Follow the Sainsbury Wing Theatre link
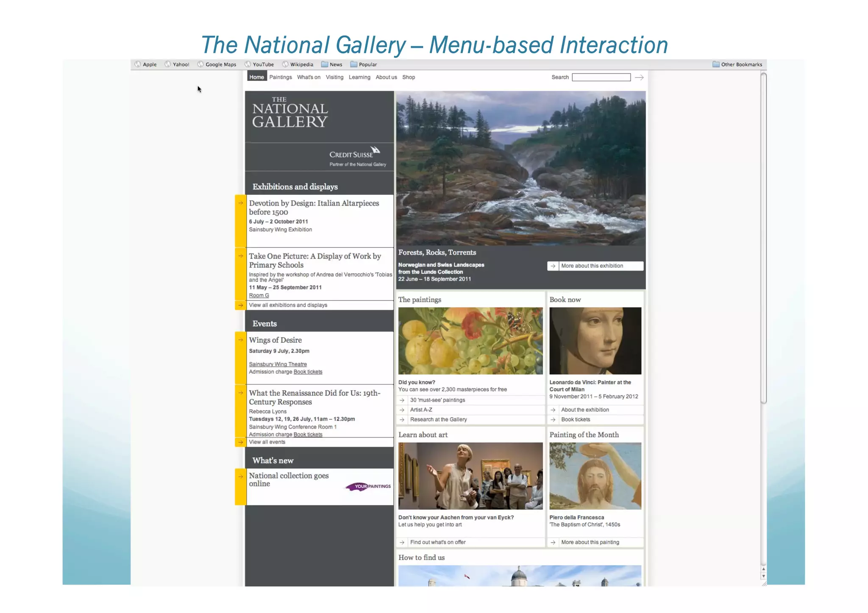Screen dimensions: 868x613 pyautogui.click(x=278, y=364)
